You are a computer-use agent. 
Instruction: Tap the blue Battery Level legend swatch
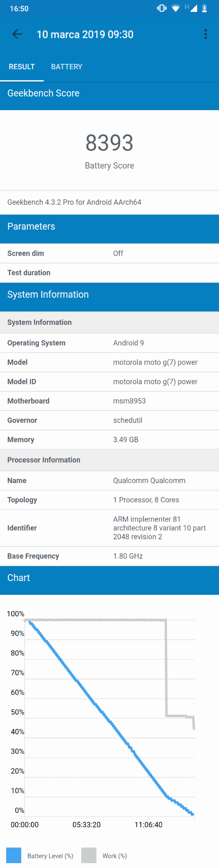pyautogui.click(x=14, y=856)
